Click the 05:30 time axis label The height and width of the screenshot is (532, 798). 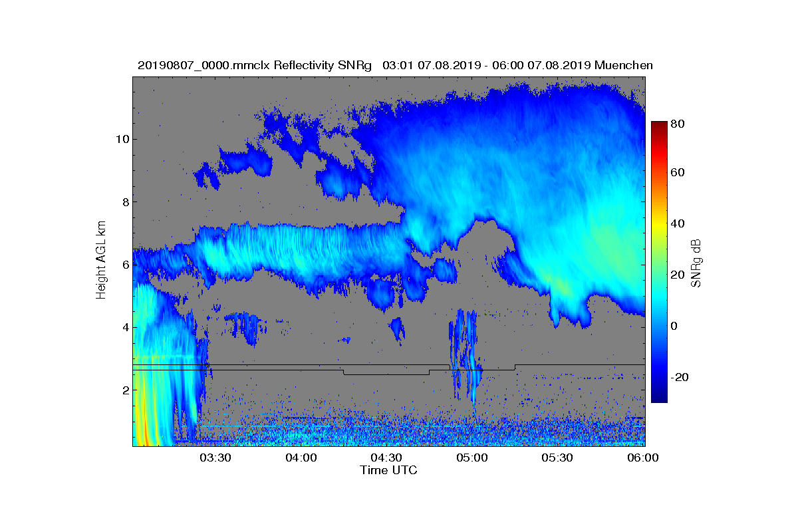pyautogui.click(x=559, y=458)
